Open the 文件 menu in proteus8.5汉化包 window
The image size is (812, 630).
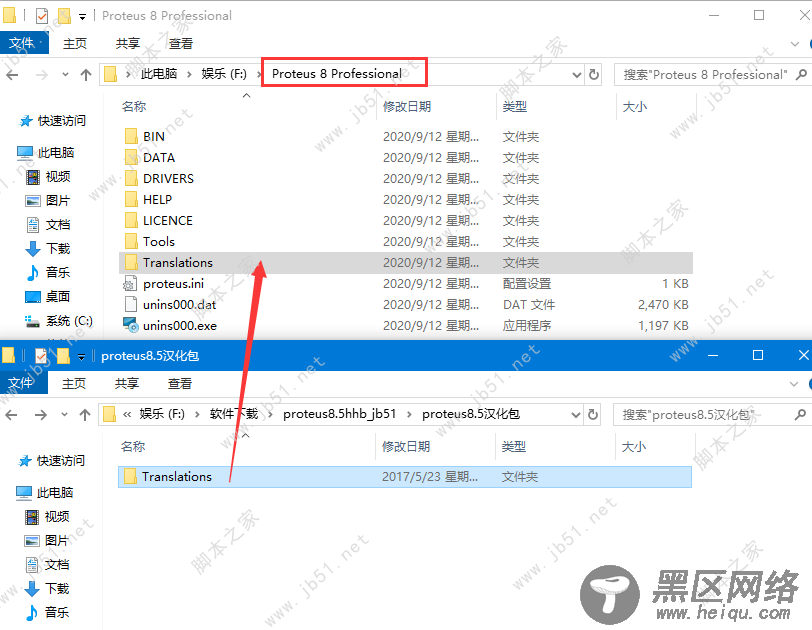coord(24,383)
